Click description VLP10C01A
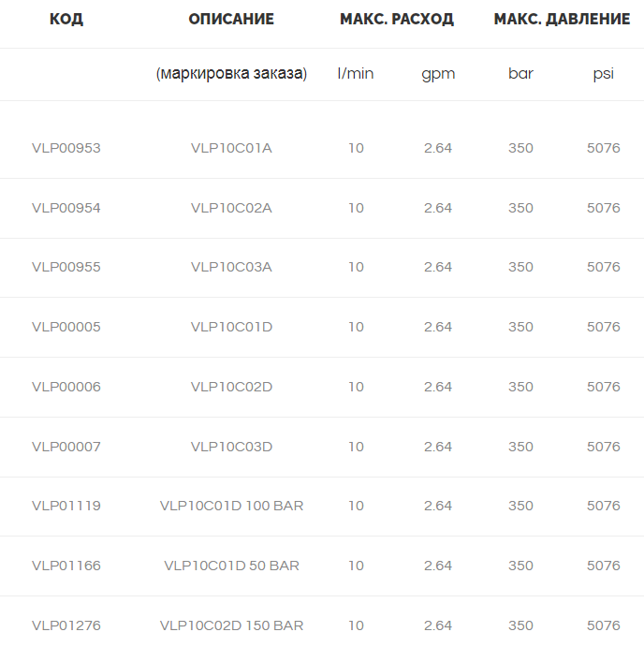 pyautogui.click(x=231, y=148)
